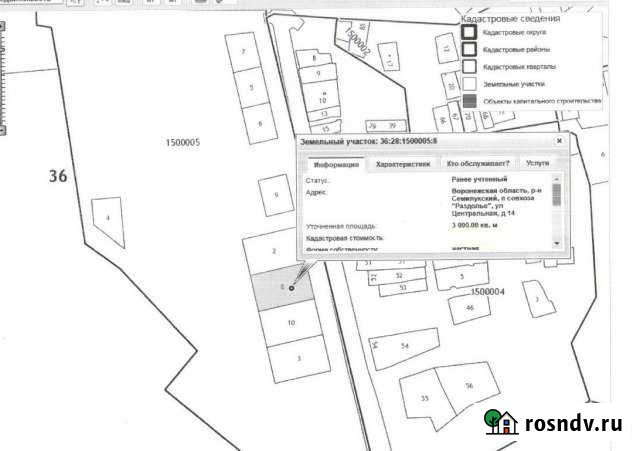Open the Кто обслуживает? tab
Viewport: 640px width, 451px height.
coord(478,164)
